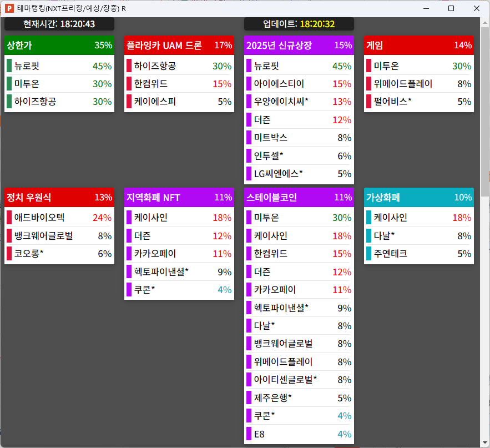Viewport: 490px width, 448px height.
Task: Open the 상한가 theme header
Action: point(59,46)
